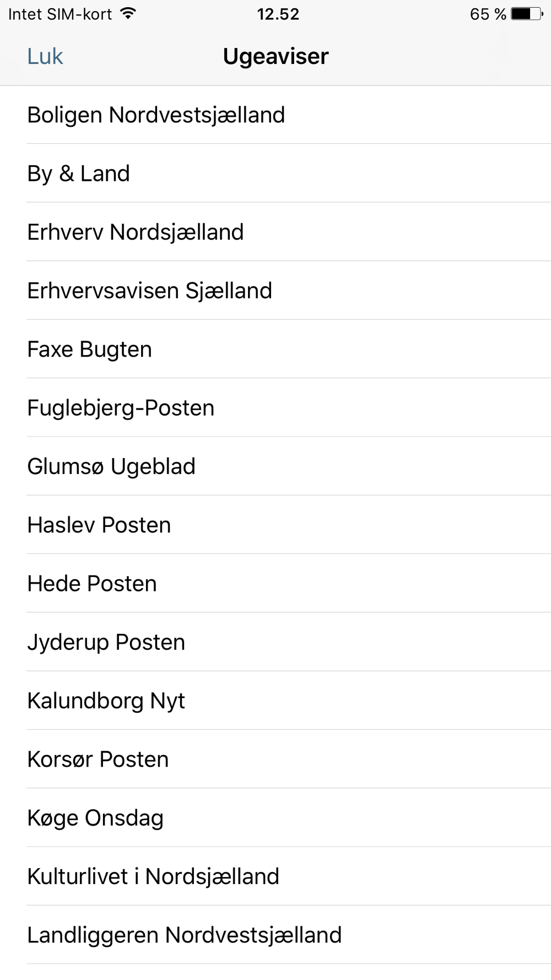
Task: Select Erhvervsavisen Sjælland entry
Action: click(x=150, y=290)
